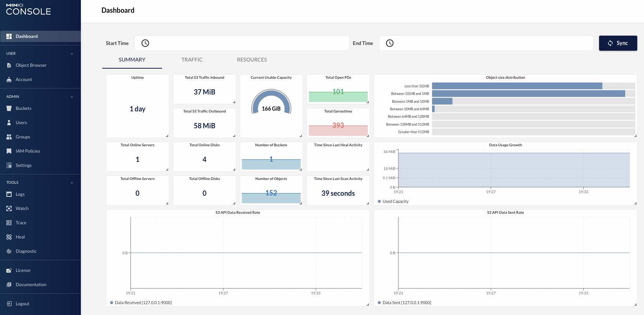Open Object Browser from sidebar
The width and height of the screenshot is (644, 315).
click(x=40, y=65)
